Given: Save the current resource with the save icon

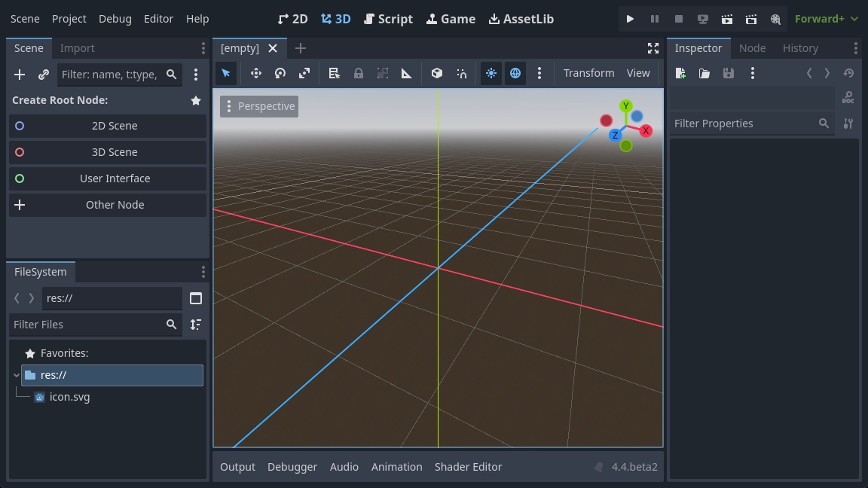Looking at the screenshot, I should 727,73.
